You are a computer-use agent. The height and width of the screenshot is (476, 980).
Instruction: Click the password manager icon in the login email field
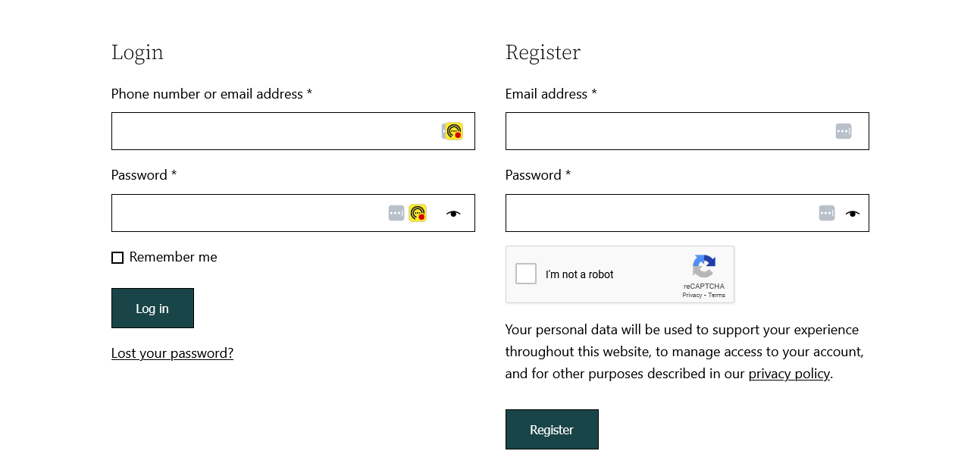[452, 130]
